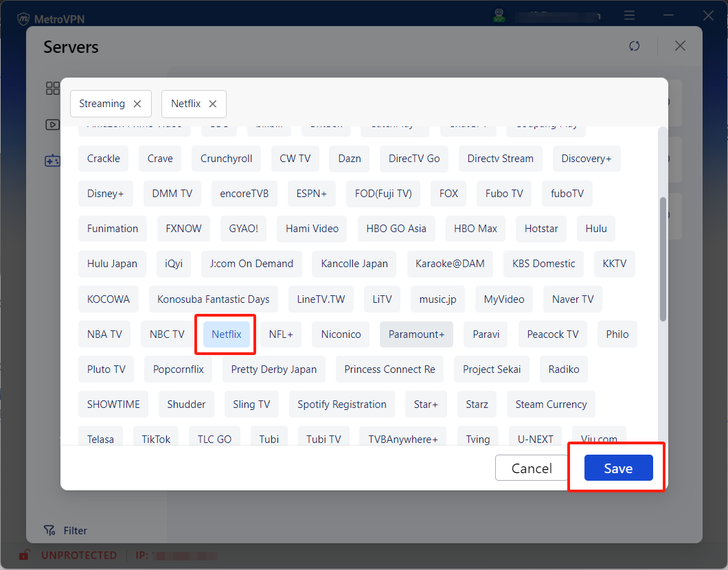Remove the Netflix filter tag
Screen dimensions: 728x570
pyautogui.click(x=213, y=104)
